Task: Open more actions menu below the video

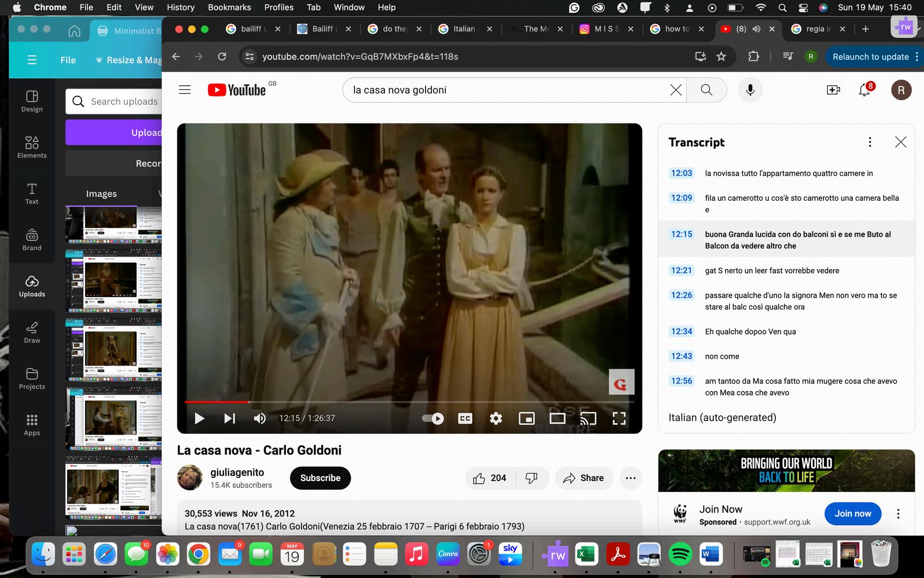Action: (x=630, y=478)
